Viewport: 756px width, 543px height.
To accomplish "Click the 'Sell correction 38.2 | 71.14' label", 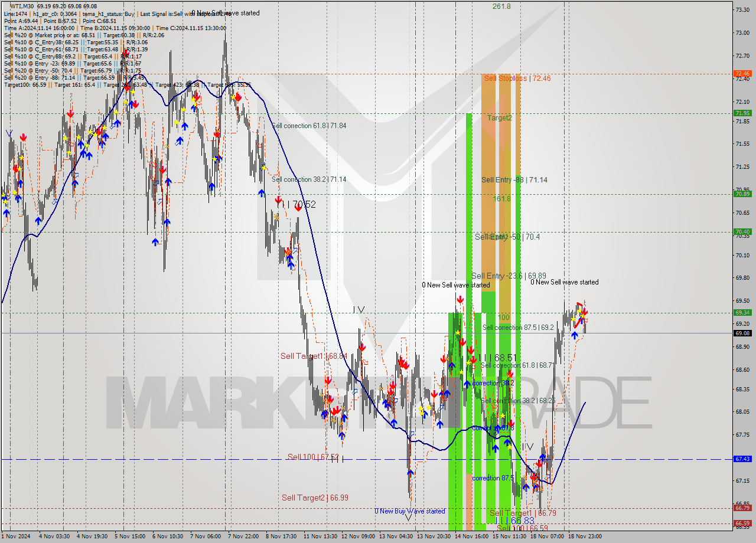I will point(309,179).
